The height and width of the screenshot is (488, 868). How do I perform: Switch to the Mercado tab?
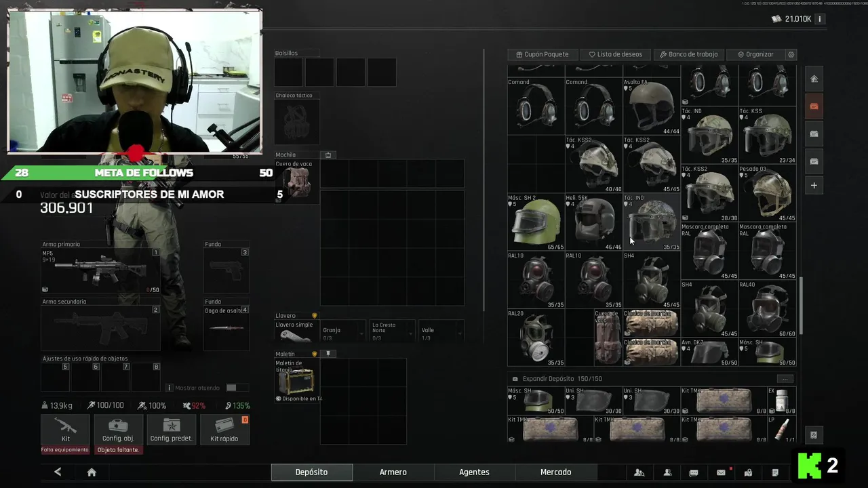click(555, 472)
